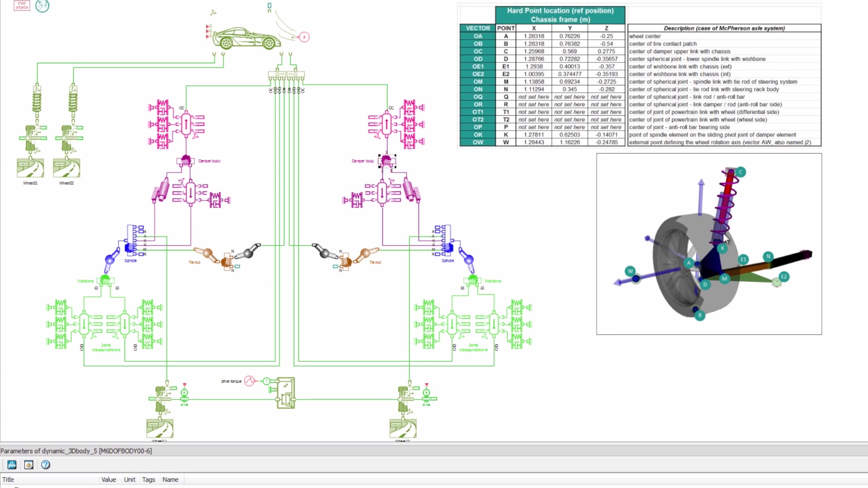Select the Wheel21 road tire component
Viewport: 868px width, 488px height.
[30, 168]
